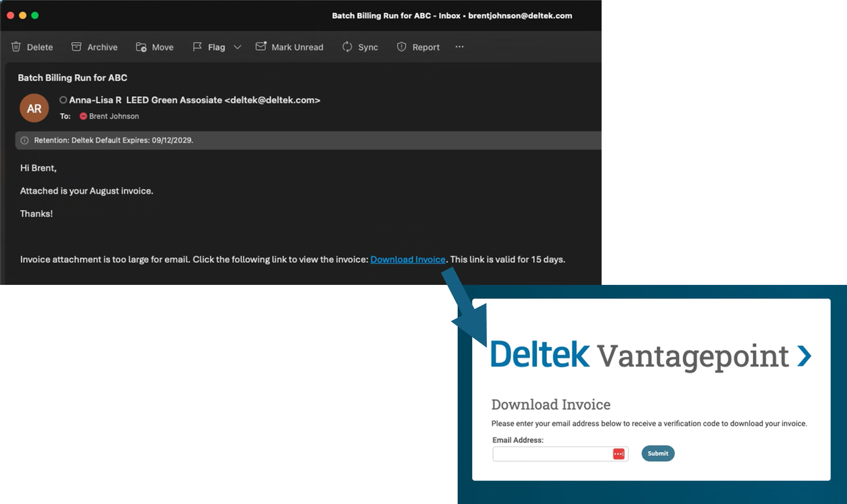This screenshot has height=504, width=847.
Task: Click the Move folder icon
Action: [141, 47]
